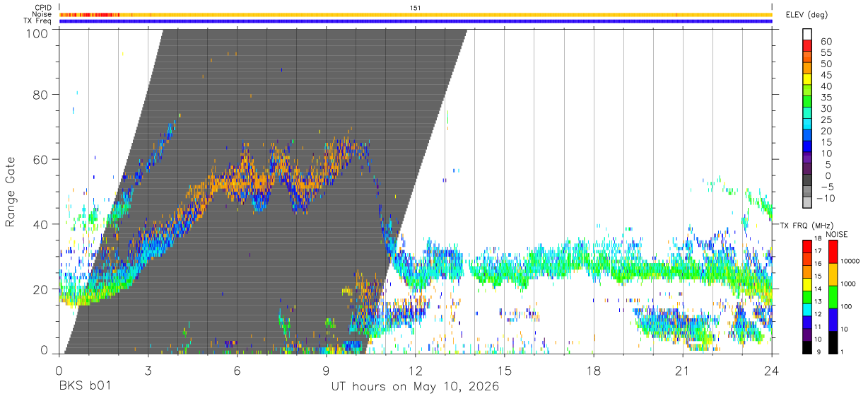Click TX FRQ colorbar label 16
Viewport: 868px width, 401px height.
[x=819, y=264]
